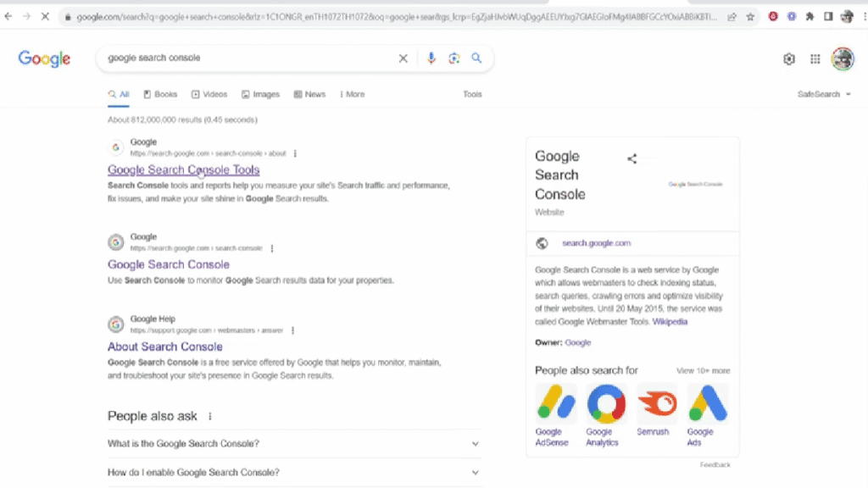
Task: Open the Tools menu
Action: pyautogui.click(x=472, y=94)
